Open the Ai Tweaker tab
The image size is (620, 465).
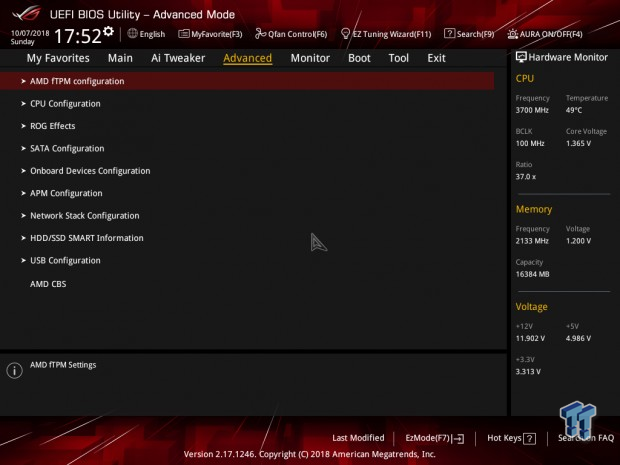[x=178, y=58]
